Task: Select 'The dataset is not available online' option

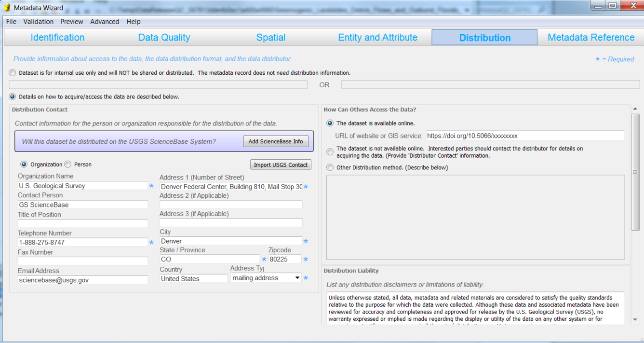Action: [330, 152]
